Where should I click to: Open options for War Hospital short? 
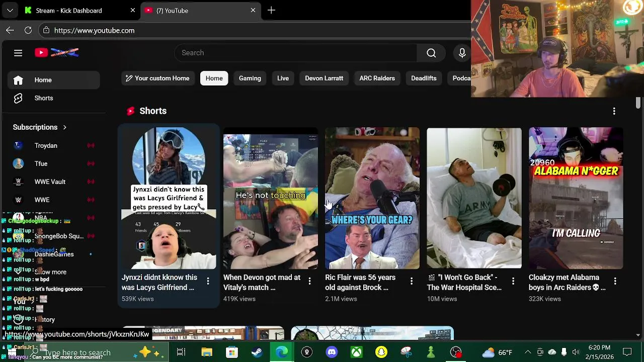point(513,281)
